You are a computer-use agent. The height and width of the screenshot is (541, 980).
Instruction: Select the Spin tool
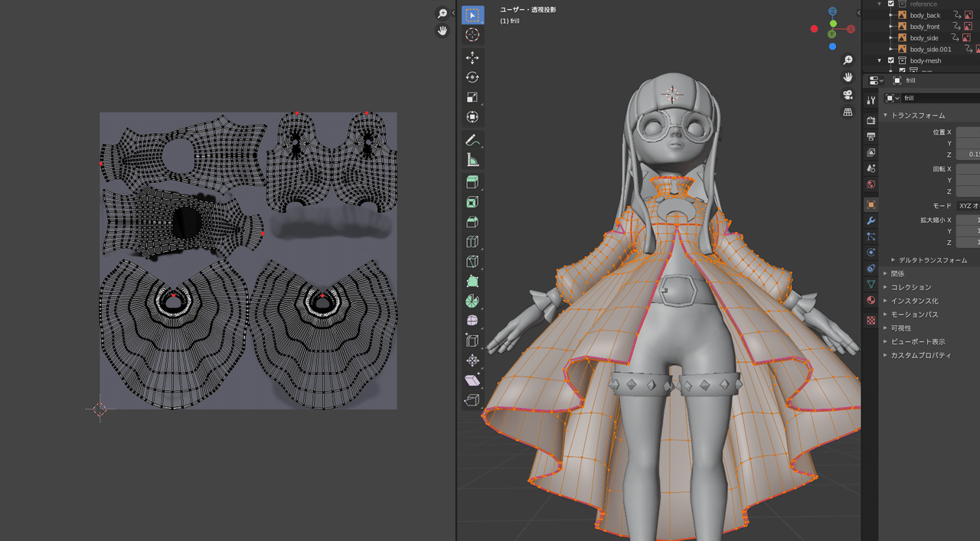(472, 301)
